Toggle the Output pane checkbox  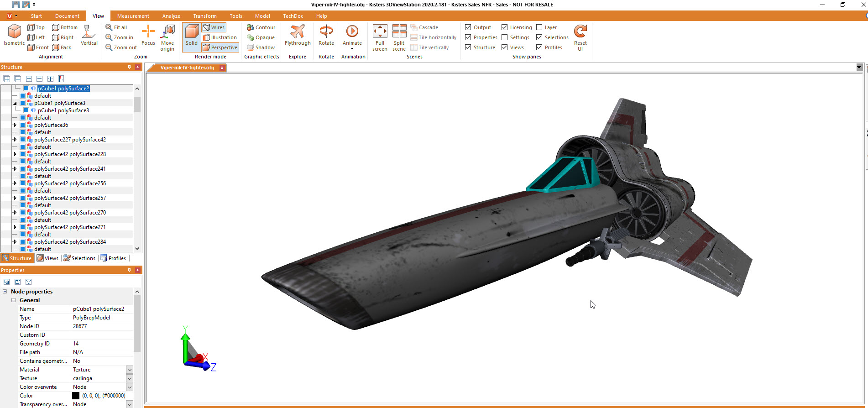(468, 27)
